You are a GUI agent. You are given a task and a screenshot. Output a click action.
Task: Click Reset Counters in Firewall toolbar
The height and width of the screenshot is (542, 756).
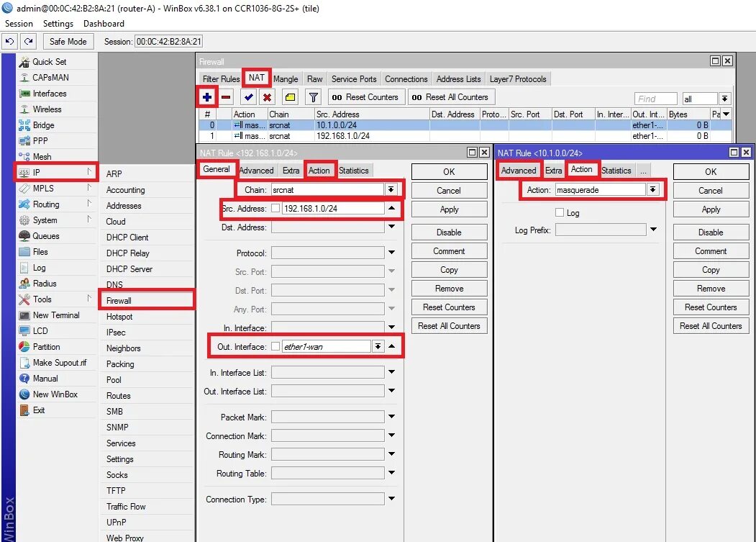pyautogui.click(x=365, y=97)
